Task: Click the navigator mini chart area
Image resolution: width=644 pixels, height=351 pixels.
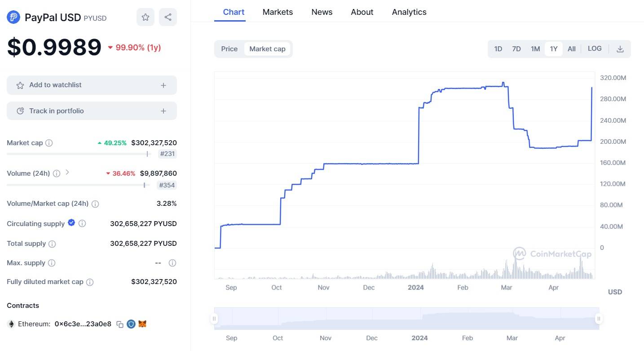Action: coord(406,319)
